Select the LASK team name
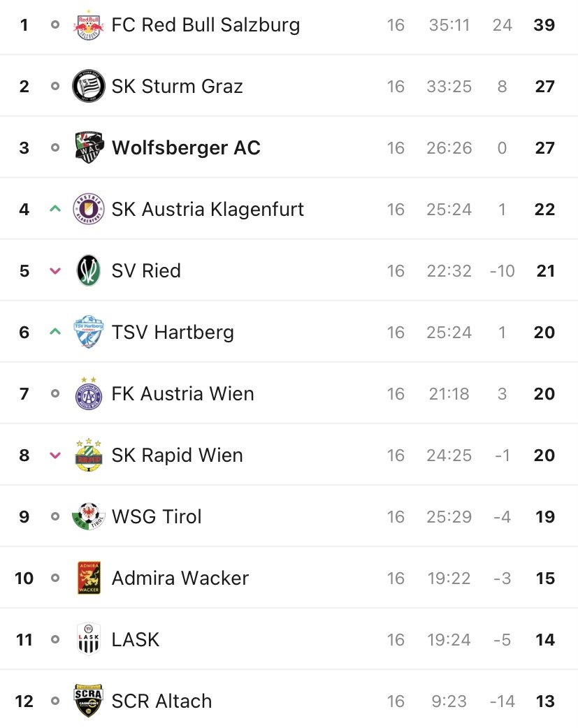This screenshot has width=578, height=728. pyautogui.click(x=135, y=639)
